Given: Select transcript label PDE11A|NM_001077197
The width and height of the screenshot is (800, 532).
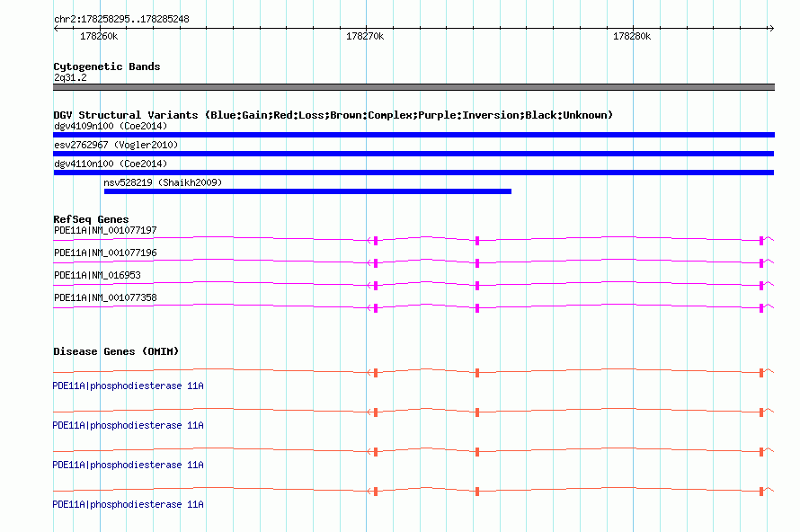Looking at the screenshot, I should click(105, 230).
